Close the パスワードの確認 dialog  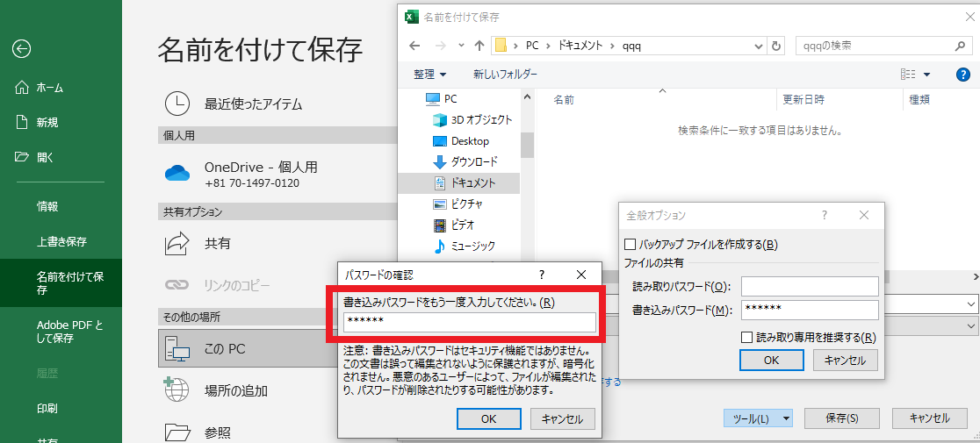(x=581, y=275)
